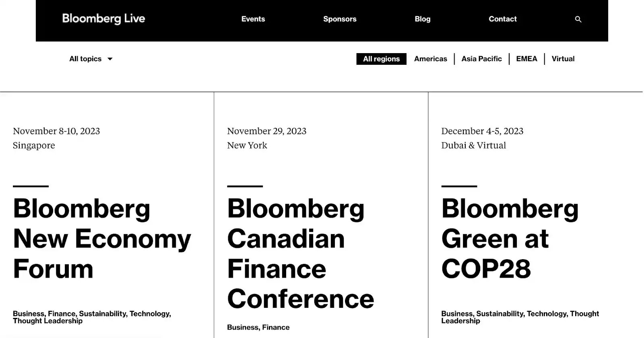Viewport: 644px width, 338px height.
Task: Click the Dubai & Virtual location text
Action: click(473, 145)
